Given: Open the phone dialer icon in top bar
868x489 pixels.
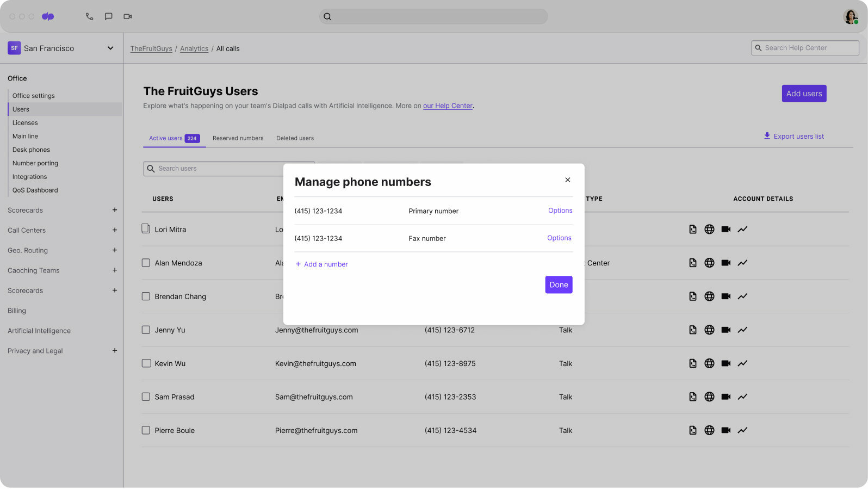Looking at the screenshot, I should click(x=90, y=16).
